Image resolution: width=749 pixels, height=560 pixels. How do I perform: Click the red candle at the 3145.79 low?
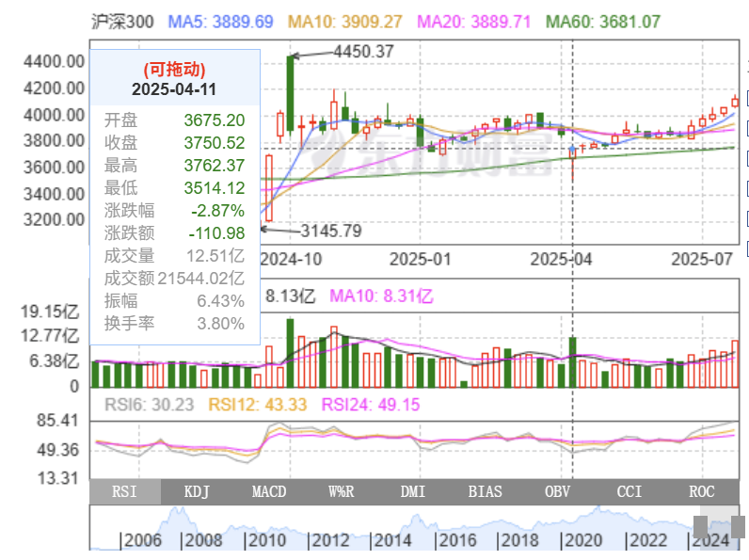click(268, 188)
